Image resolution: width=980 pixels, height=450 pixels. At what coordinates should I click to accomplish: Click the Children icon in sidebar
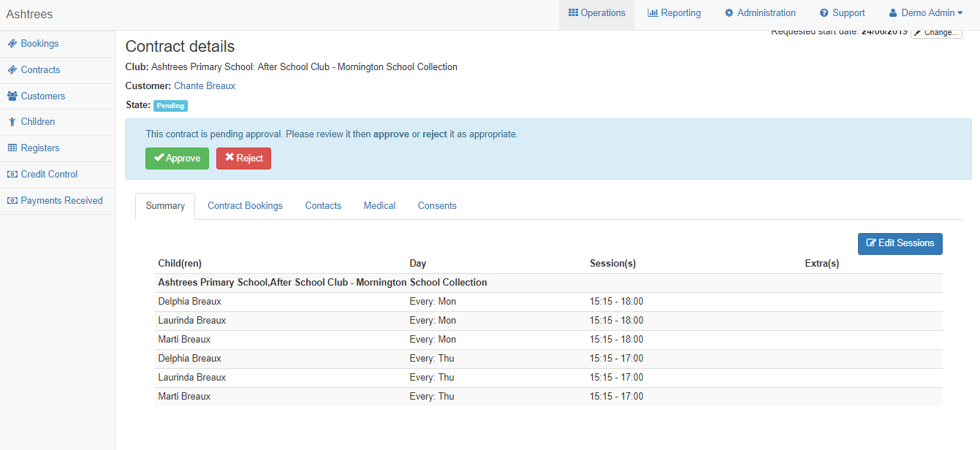[x=12, y=122]
